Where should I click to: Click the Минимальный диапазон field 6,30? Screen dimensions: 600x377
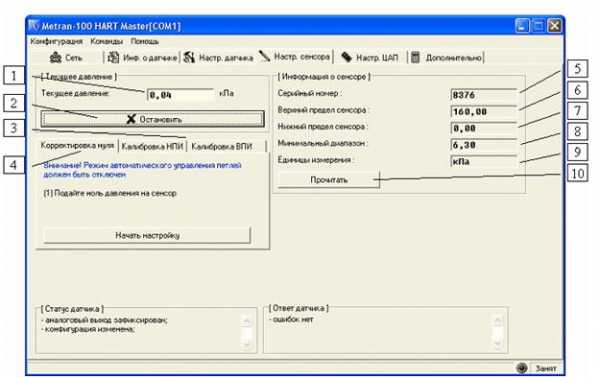point(484,145)
